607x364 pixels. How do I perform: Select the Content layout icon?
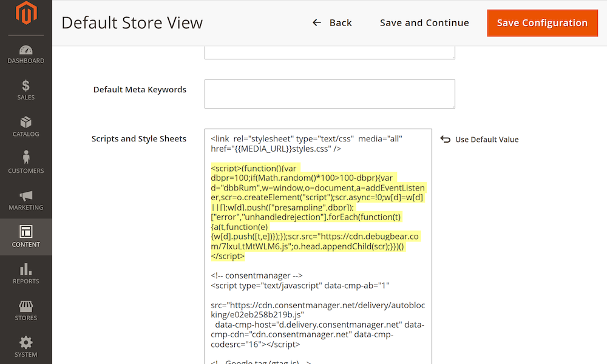(x=25, y=233)
